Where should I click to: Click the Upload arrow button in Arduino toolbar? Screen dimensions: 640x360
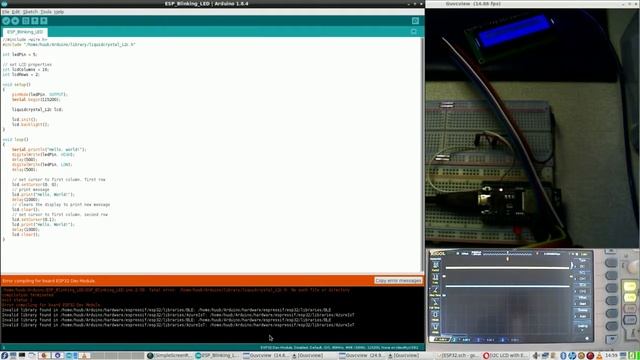coord(15,21)
